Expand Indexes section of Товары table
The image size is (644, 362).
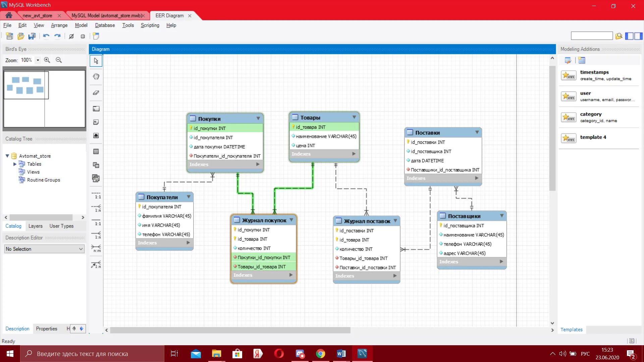[x=354, y=154]
